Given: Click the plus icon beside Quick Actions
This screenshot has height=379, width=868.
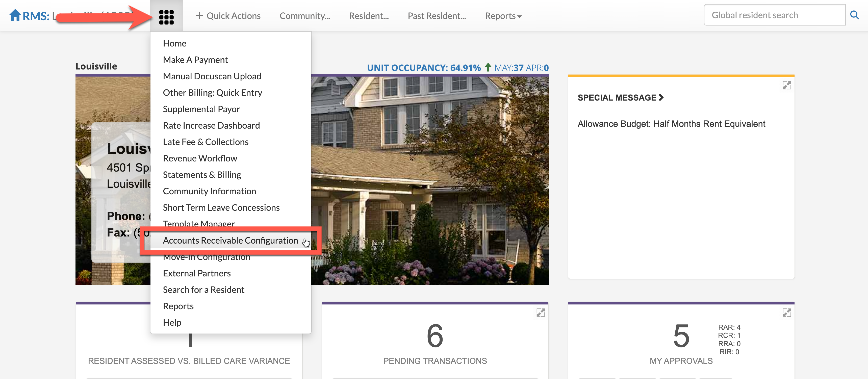Looking at the screenshot, I should pyautogui.click(x=199, y=16).
